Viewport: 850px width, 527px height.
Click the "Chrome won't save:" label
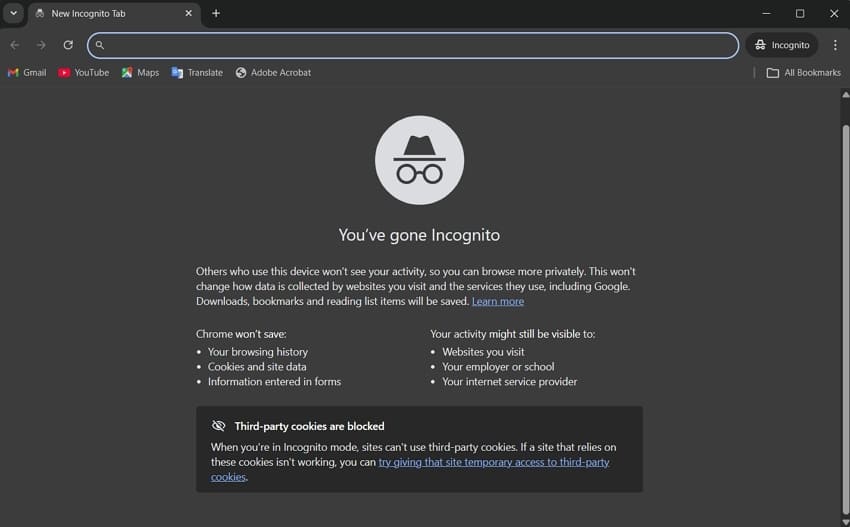[x=241, y=334]
